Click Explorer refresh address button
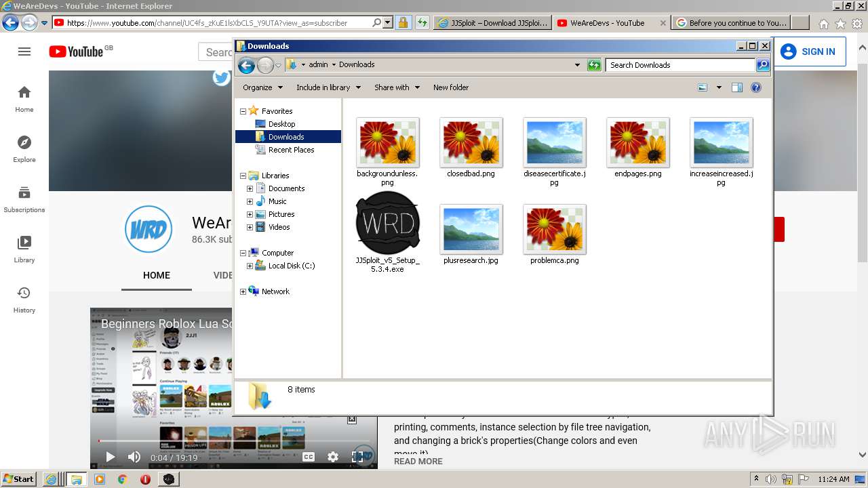 [594, 65]
